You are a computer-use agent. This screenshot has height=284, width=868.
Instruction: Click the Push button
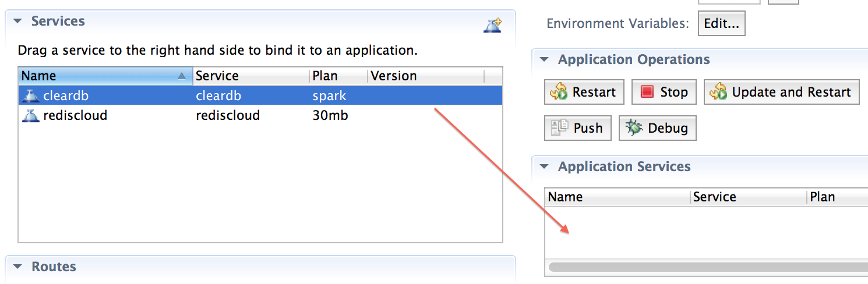click(578, 128)
